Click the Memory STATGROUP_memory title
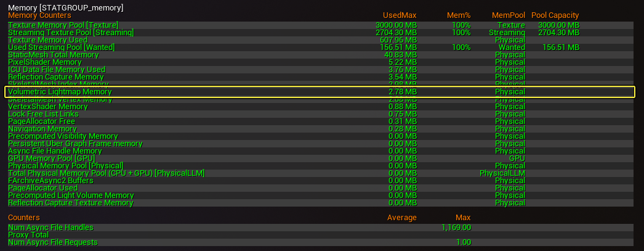 click(x=66, y=7)
